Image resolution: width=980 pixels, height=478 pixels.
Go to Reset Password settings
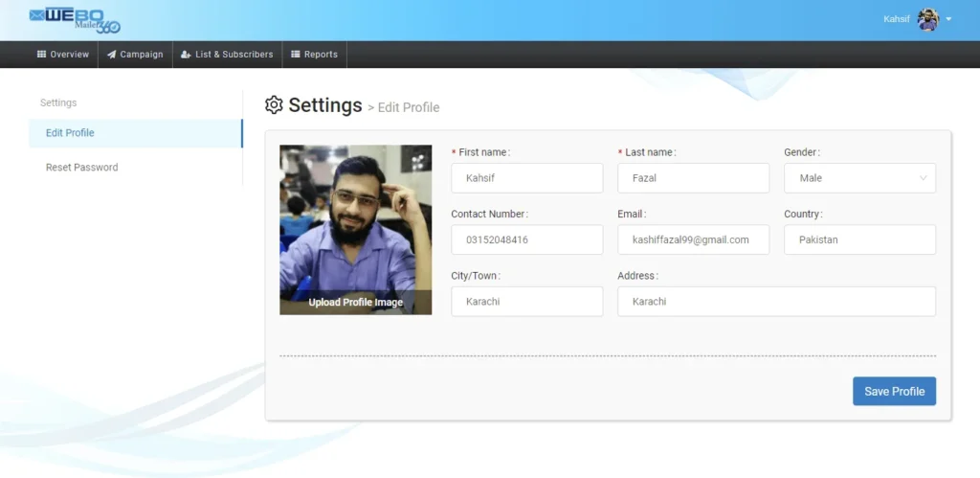pyautogui.click(x=81, y=168)
